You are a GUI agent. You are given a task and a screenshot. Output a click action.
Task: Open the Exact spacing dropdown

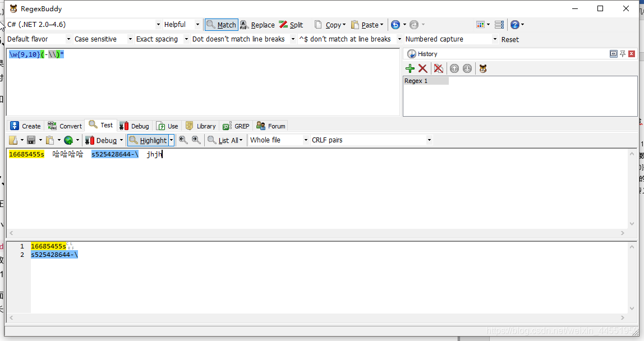pyautogui.click(x=162, y=39)
